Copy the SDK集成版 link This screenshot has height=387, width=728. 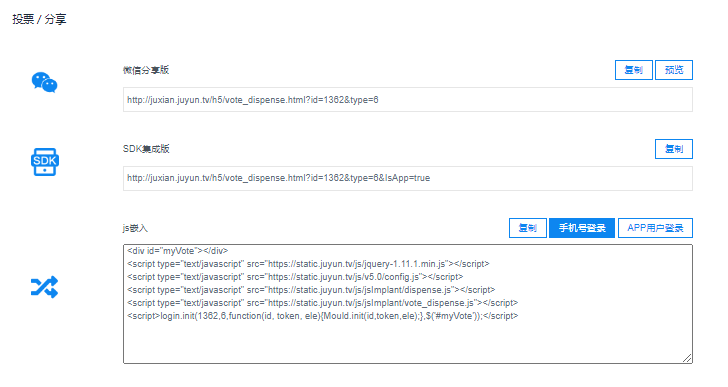(674, 149)
